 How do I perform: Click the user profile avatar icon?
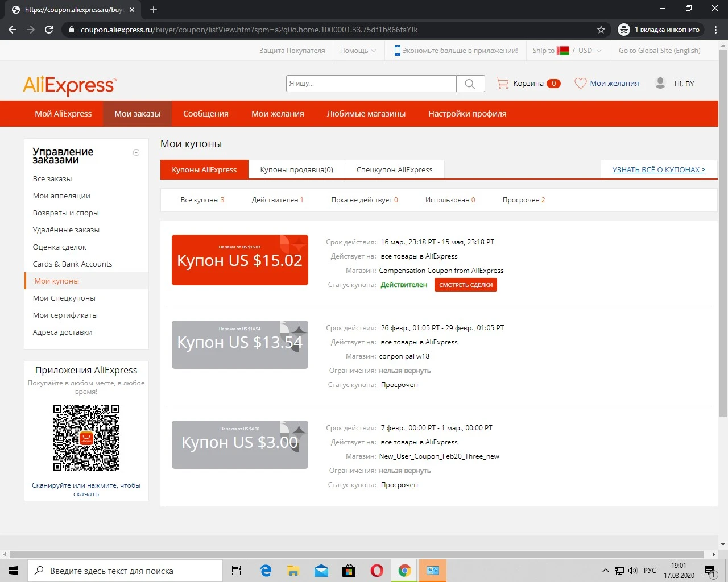pyautogui.click(x=660, y=83)
